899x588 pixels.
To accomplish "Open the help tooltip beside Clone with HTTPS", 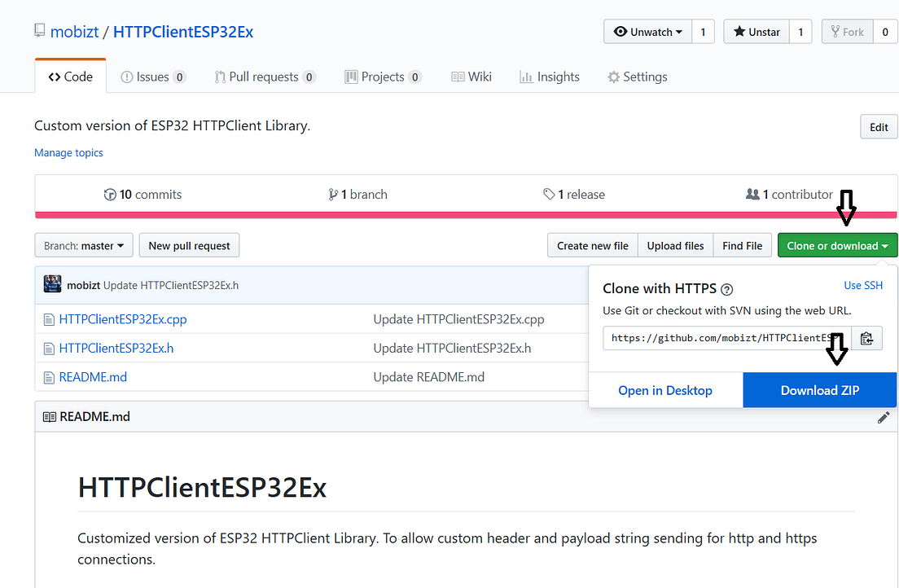I will tap(726, 288).
